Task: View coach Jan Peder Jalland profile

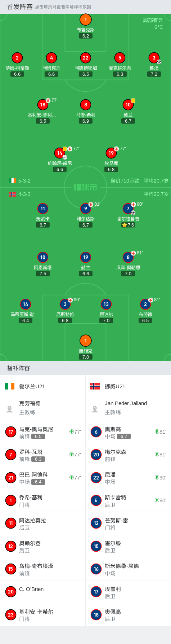Action: tap(128, 408)
